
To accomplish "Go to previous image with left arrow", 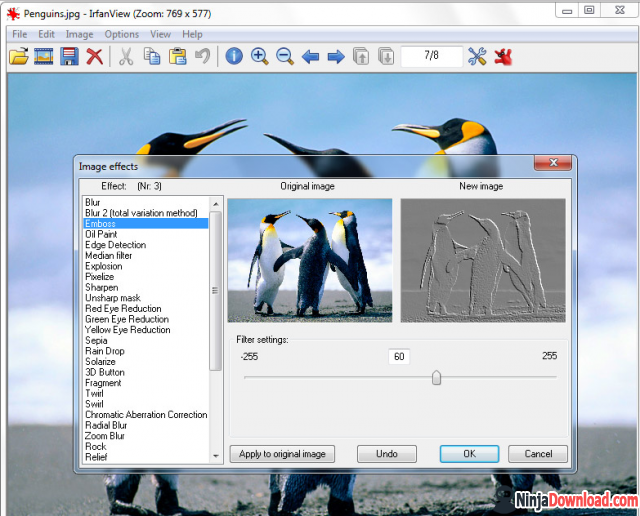I will pyautogui.click(x=311, y=57).
